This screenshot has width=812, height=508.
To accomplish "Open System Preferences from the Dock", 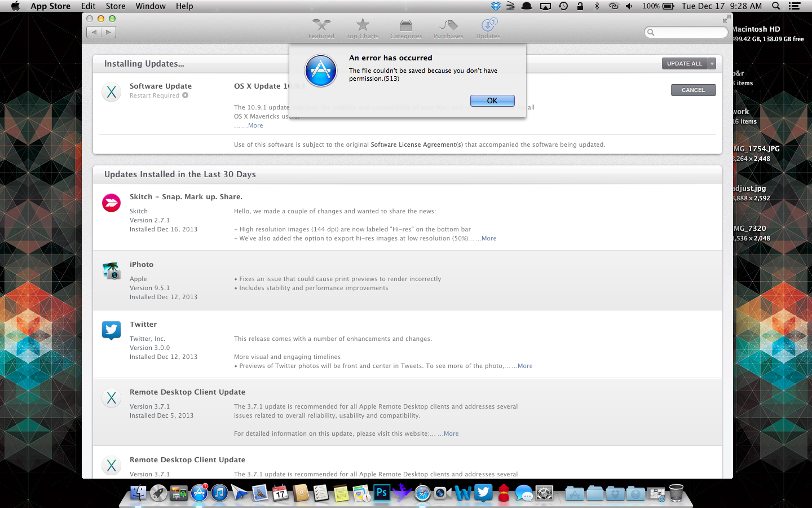I will coord(544,493).
